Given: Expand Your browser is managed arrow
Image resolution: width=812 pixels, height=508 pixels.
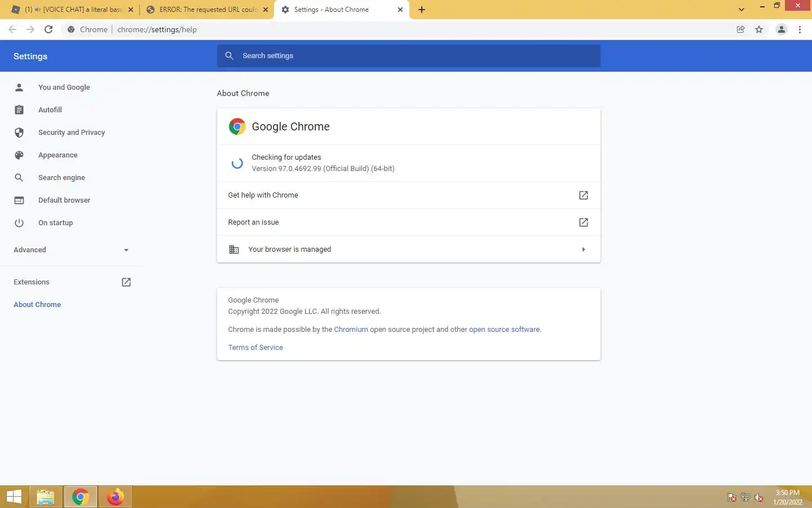Looking at the screenshot, I should click(584, 249).
